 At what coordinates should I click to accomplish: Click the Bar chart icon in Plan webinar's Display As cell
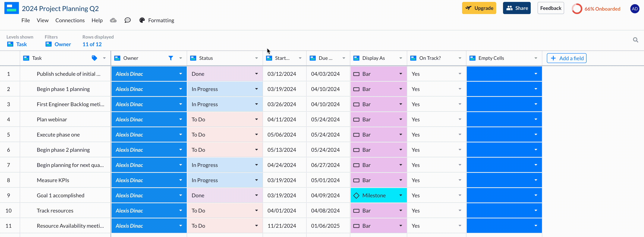(x=357, y=119)
